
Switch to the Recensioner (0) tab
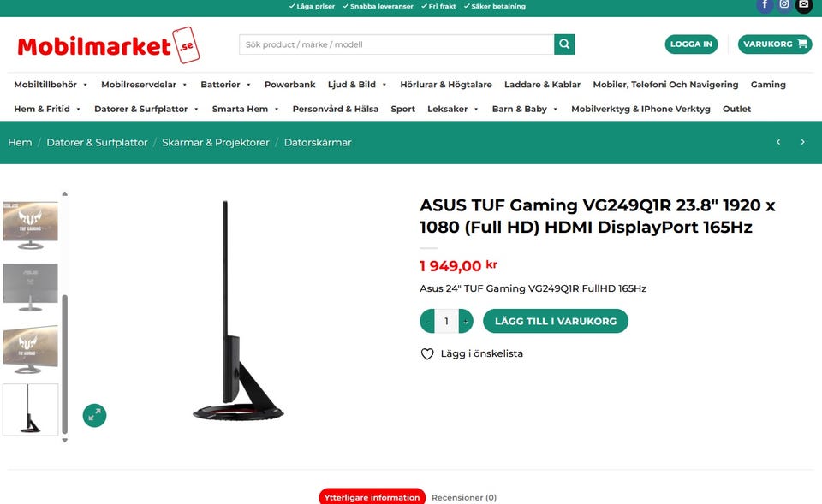(464, 497)
